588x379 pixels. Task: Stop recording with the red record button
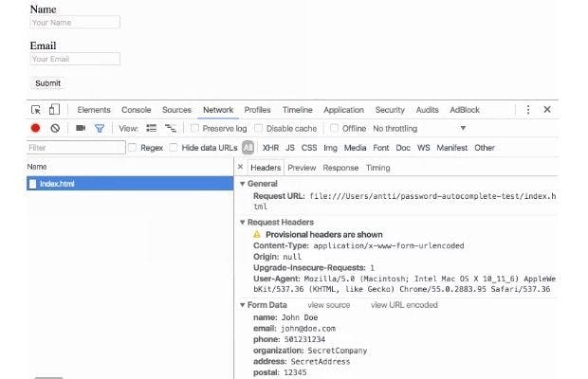coord(36,129)
